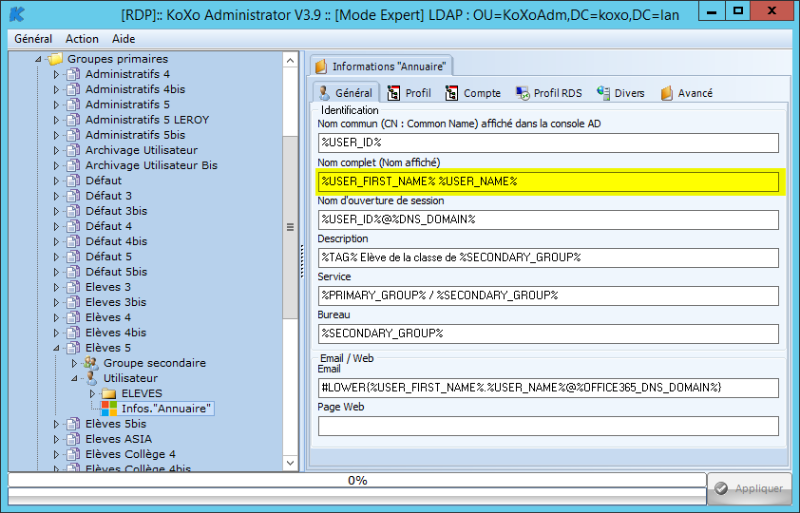This screenshot has height=513, width=800.
Task: Click the Groupes primaires folder icon
Action: coord(55,59)
